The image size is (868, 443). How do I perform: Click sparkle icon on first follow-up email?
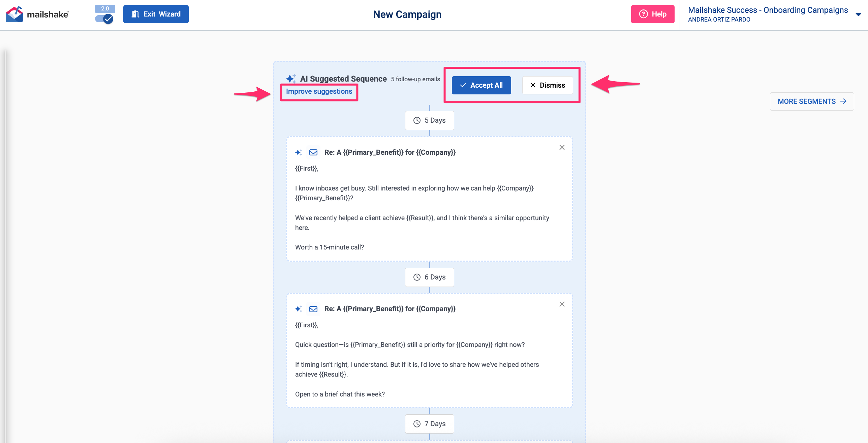[x=299, y=152]
